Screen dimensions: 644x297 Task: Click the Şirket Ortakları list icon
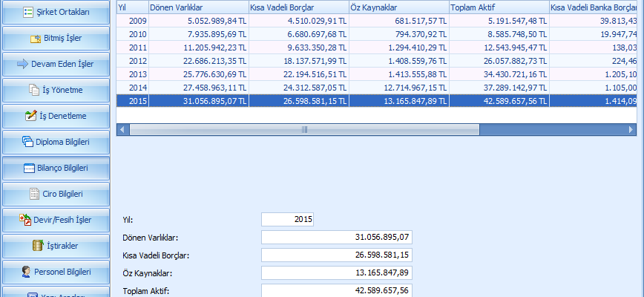[28, 12]
